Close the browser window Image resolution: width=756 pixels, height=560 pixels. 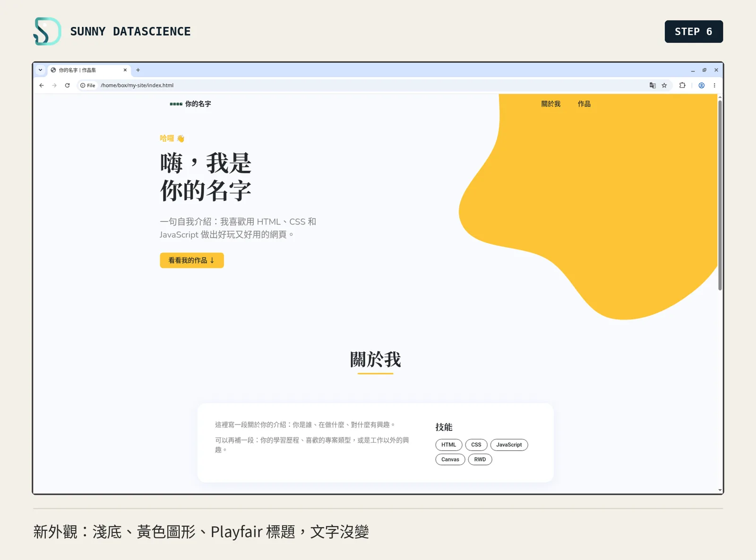coord(716,70)
